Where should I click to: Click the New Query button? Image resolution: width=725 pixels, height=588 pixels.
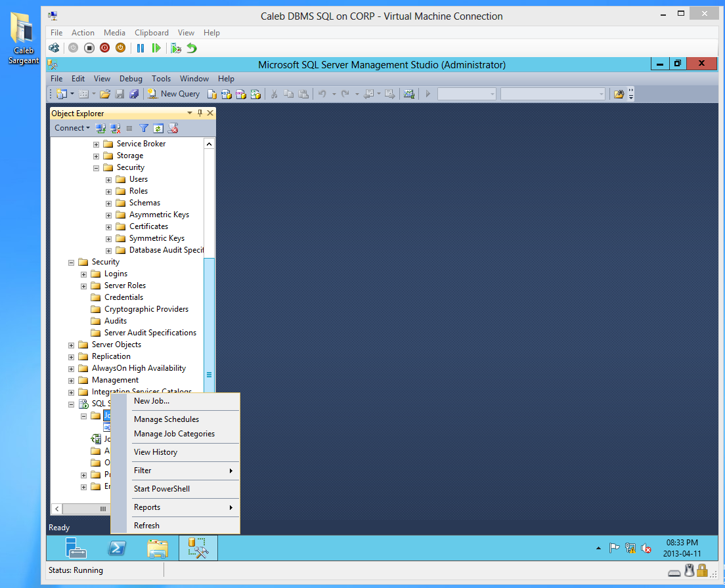point(174,94)
